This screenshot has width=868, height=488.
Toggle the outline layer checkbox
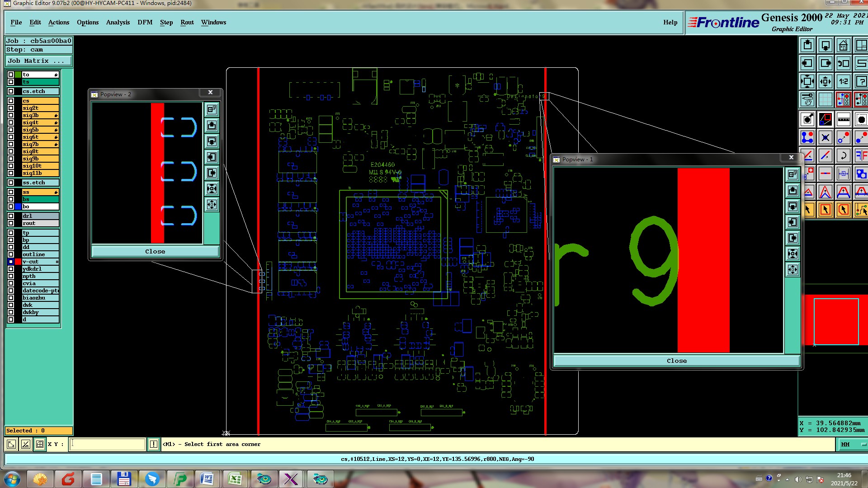[11, 254]
